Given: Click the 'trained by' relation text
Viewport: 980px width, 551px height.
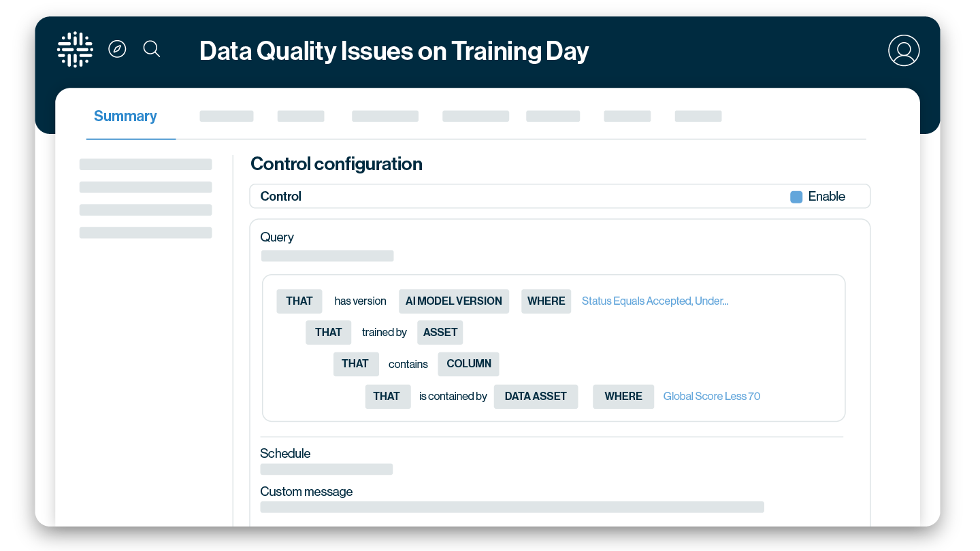Looking at the screenshot, I should pyautogui.click(x=385, y=333).
